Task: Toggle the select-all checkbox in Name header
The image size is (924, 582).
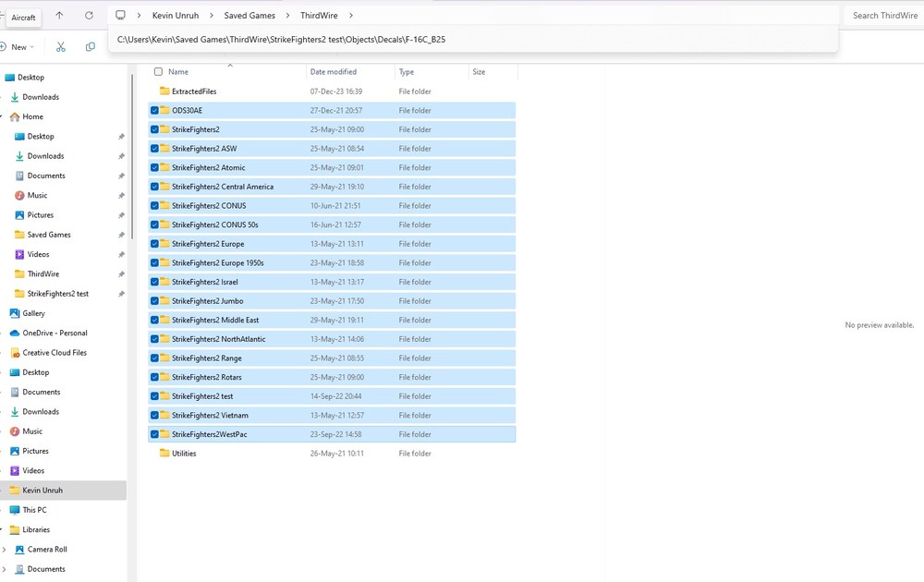Action: (158, 72)
